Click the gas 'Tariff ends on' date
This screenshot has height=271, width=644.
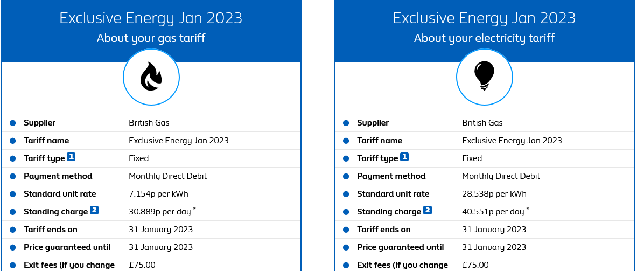160,230
